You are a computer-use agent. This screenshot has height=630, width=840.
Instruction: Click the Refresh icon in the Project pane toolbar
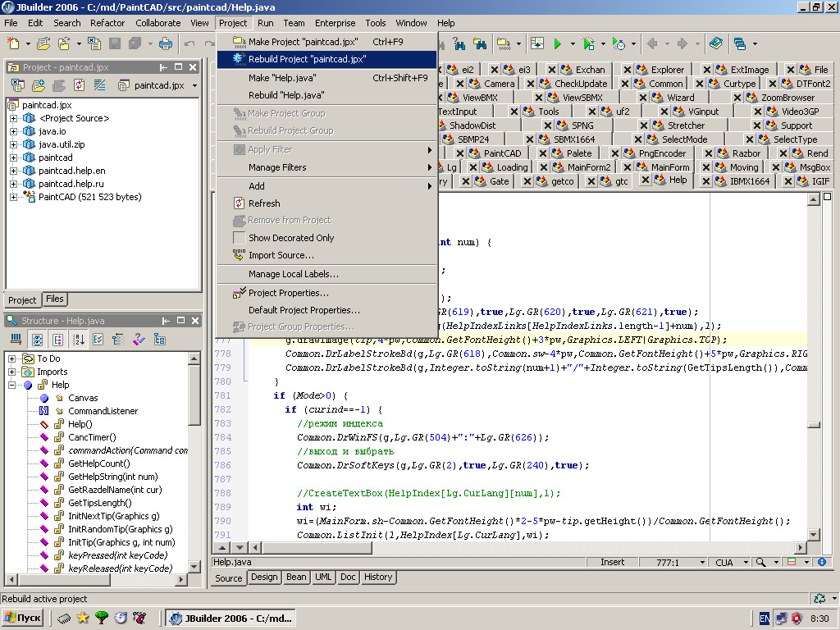point(80,85)
